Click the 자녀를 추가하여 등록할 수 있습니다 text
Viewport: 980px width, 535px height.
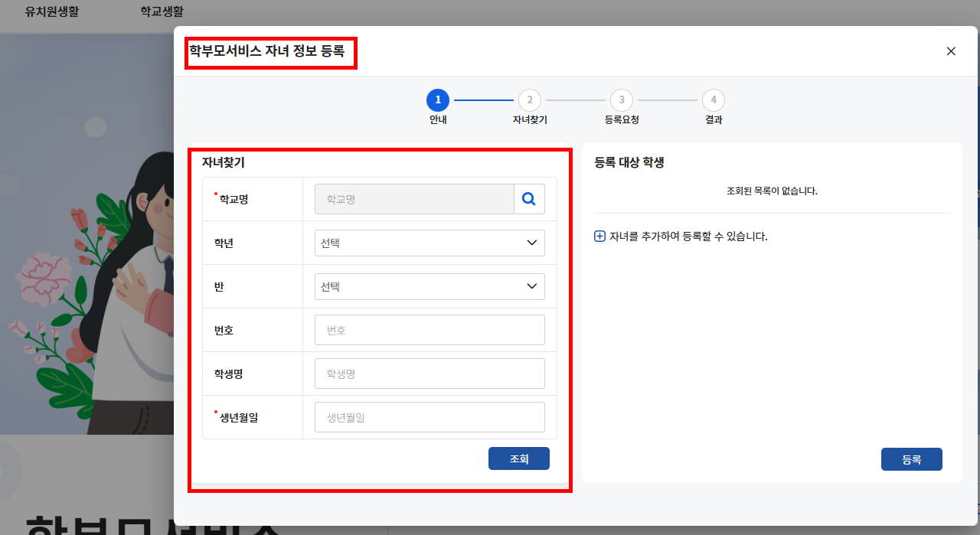tap(688, 237)
